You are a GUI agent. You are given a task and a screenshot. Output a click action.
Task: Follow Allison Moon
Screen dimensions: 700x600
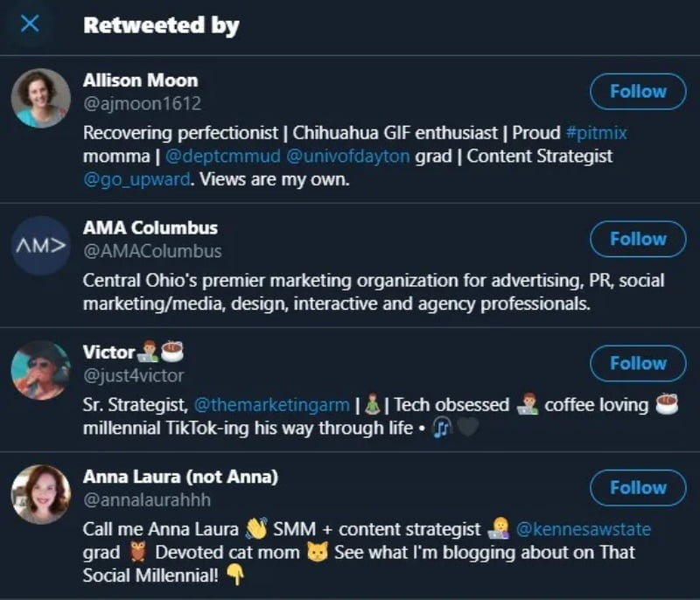click(x=638, y=91)
